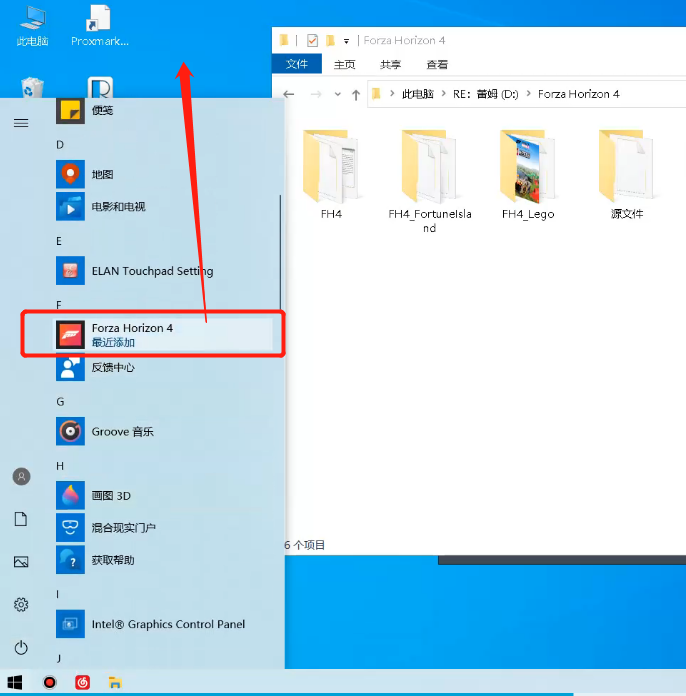Open recent locations dropdown arrow
This screenshot has width=686, height=696.
click(337, 94)
